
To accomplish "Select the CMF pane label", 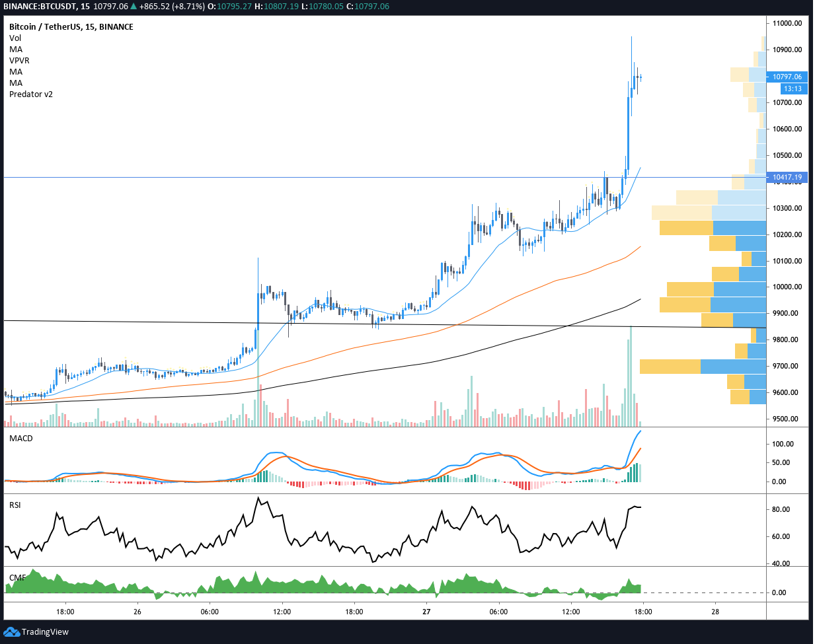I will point(17,578).
